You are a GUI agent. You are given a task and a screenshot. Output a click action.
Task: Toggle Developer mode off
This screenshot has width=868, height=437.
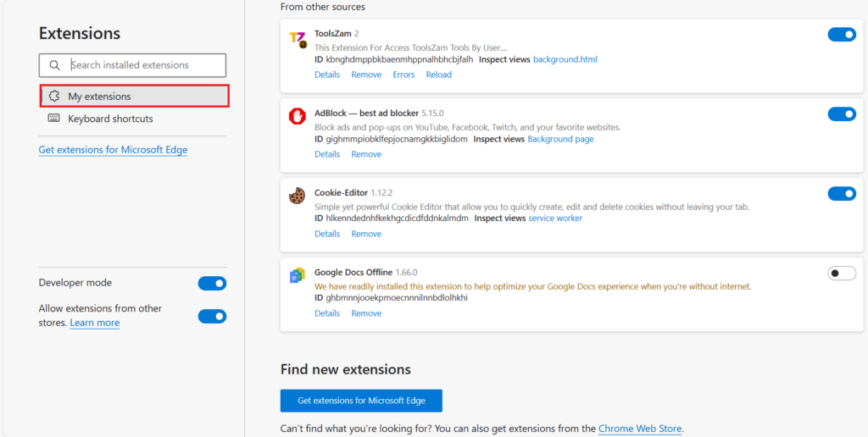coord(213,284)
